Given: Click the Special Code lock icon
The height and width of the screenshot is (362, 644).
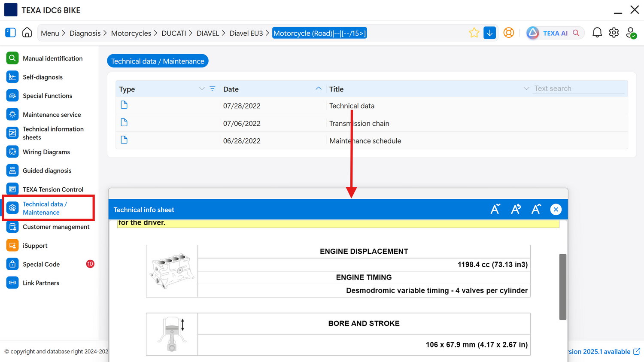Looking at the screenshot, I should 12,264.
